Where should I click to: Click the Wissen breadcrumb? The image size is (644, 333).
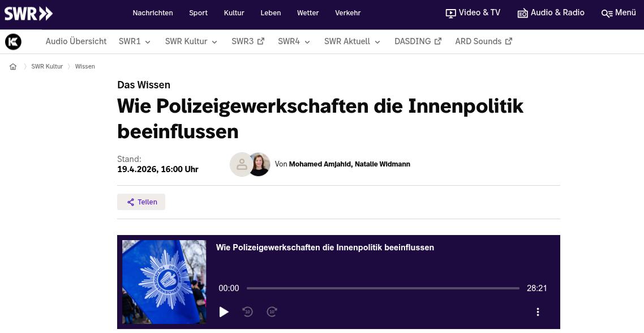pos(85,67)
